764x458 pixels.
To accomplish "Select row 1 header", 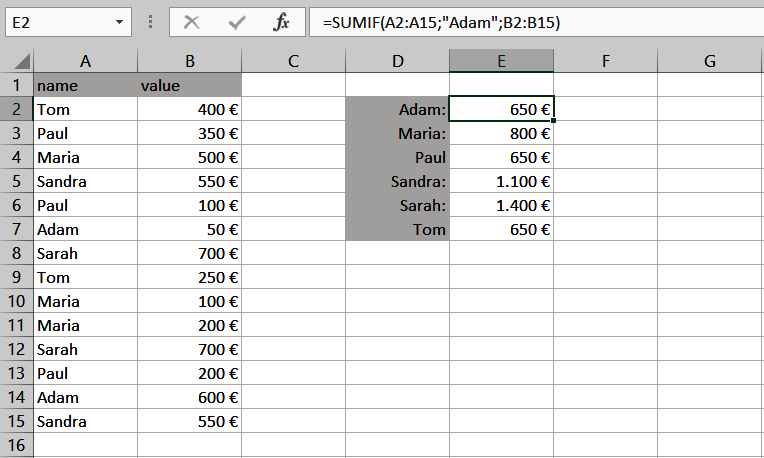I will pos(16,86).
